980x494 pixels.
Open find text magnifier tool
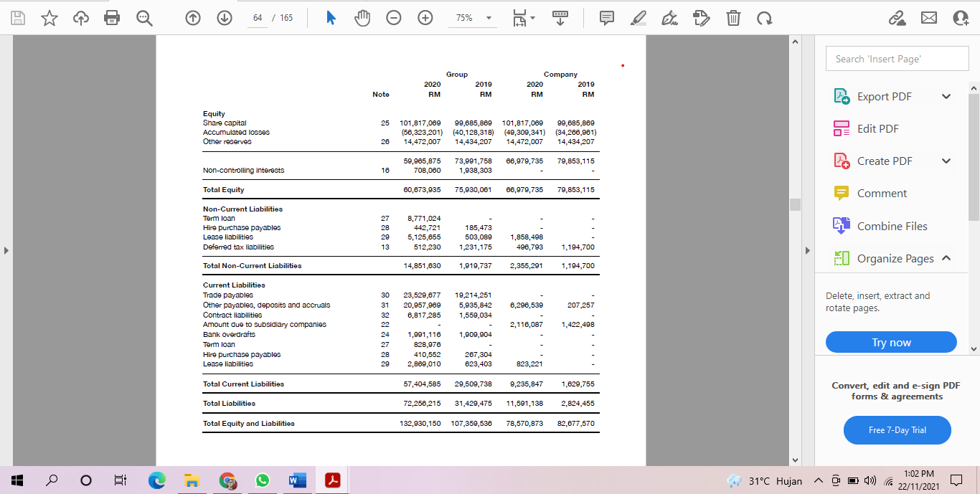(144, 18)
